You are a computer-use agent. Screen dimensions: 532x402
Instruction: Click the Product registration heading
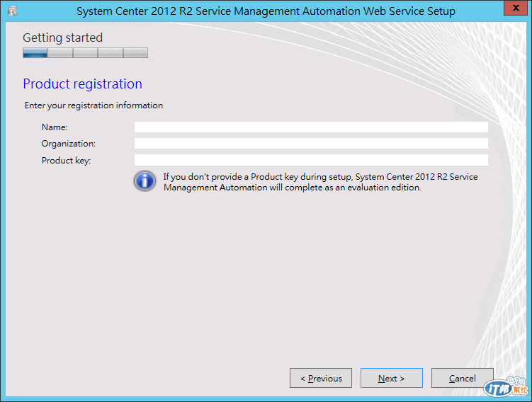point(82,84)
